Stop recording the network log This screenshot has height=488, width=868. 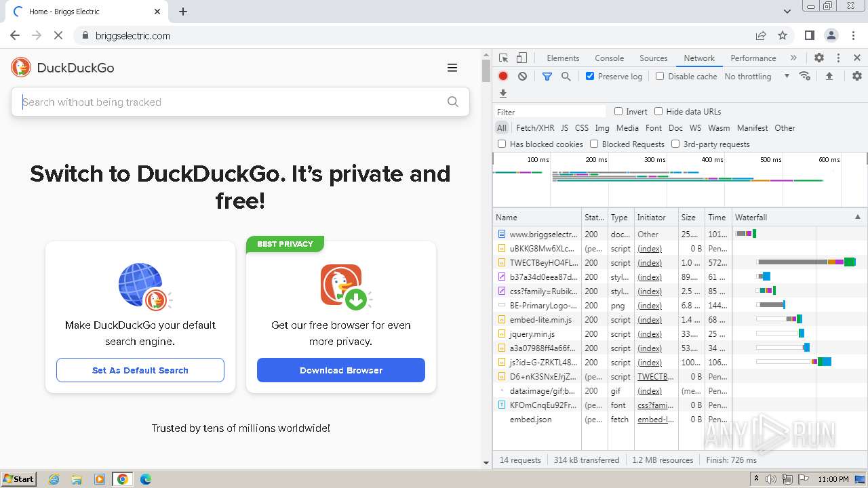coord(503,77)
